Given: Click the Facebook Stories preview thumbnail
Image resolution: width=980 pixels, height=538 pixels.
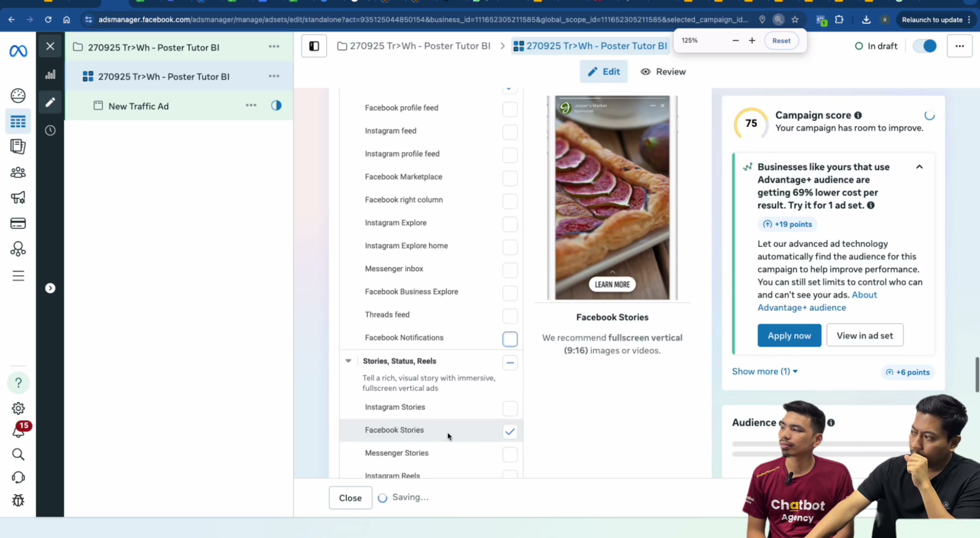Looking at the screenshot, I should (612, 198).
